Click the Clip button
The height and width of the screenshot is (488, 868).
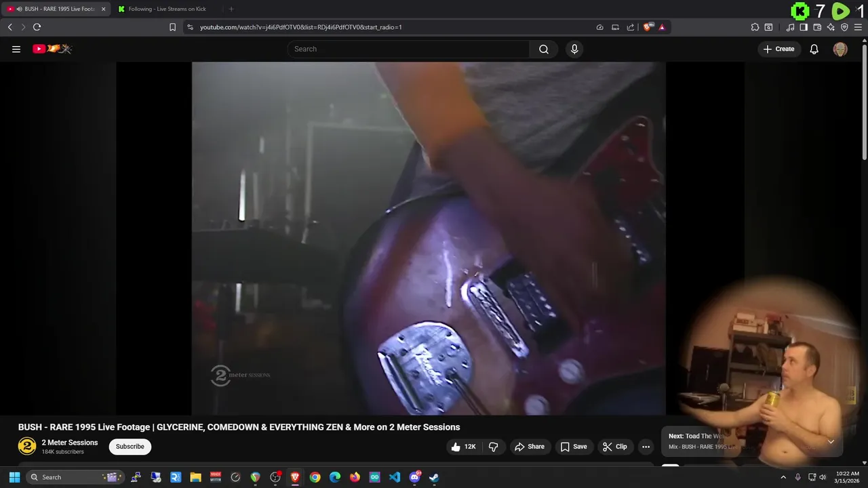click(x=614, y=447)
